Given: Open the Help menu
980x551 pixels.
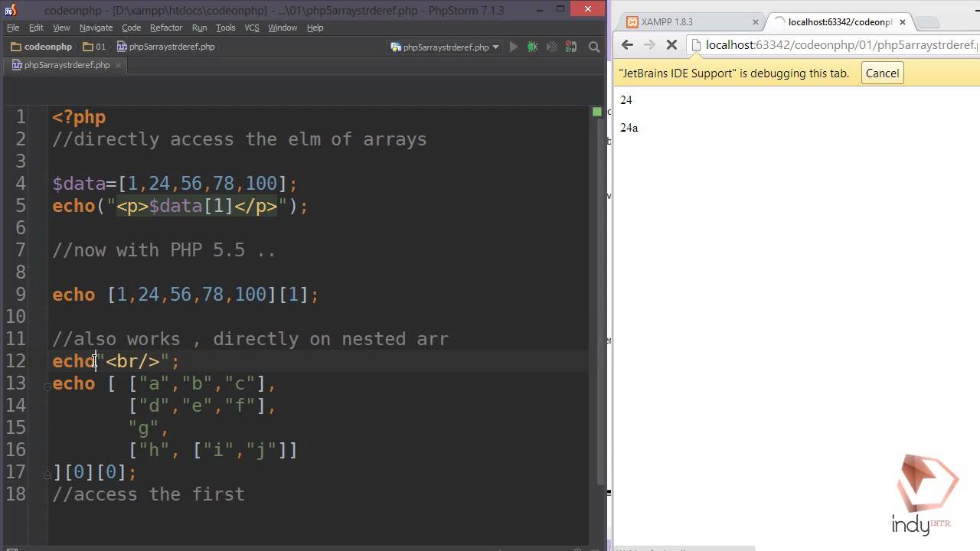Looking at the screenshot, I should point(315,28).
